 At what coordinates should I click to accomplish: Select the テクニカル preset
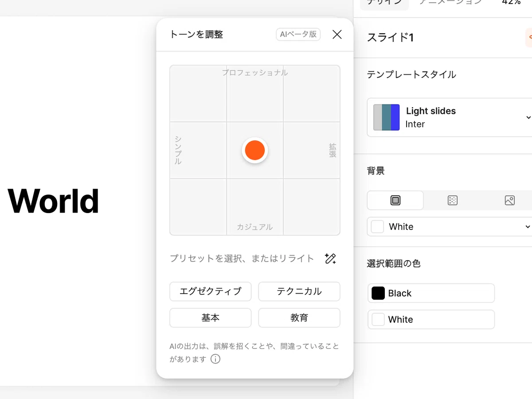point(299,291)
